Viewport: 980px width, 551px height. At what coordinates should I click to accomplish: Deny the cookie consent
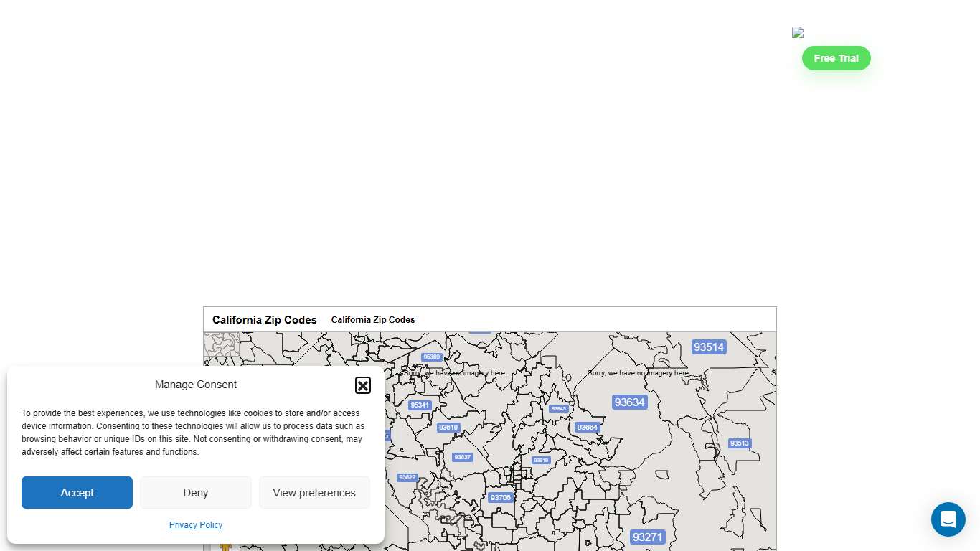click(x=195, y=492)
